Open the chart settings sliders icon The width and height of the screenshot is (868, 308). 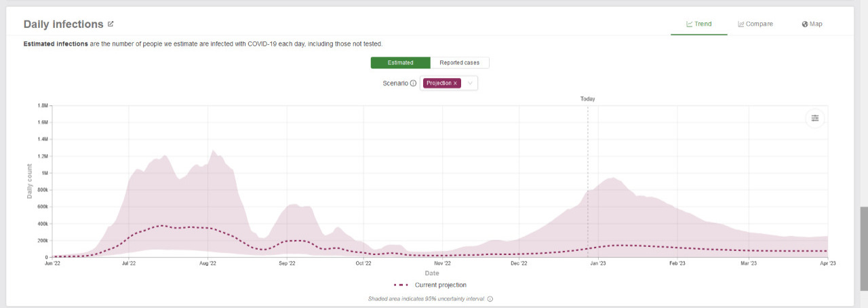click(814, 118)
